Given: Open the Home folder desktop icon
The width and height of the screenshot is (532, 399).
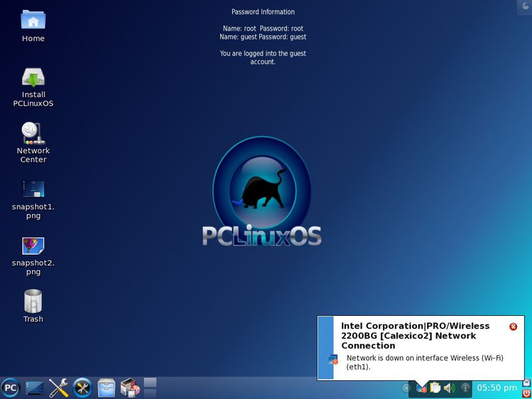Looking at the screenshot, I should (x=33, y=20).
